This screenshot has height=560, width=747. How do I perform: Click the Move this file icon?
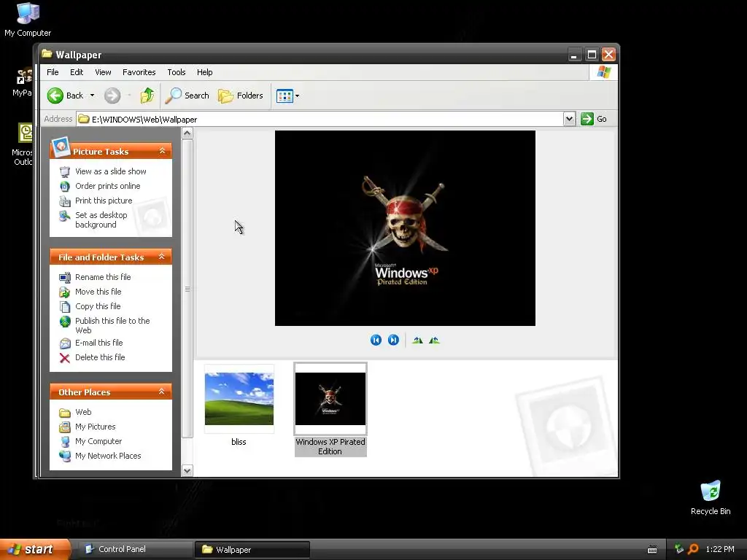pos(65,292)
